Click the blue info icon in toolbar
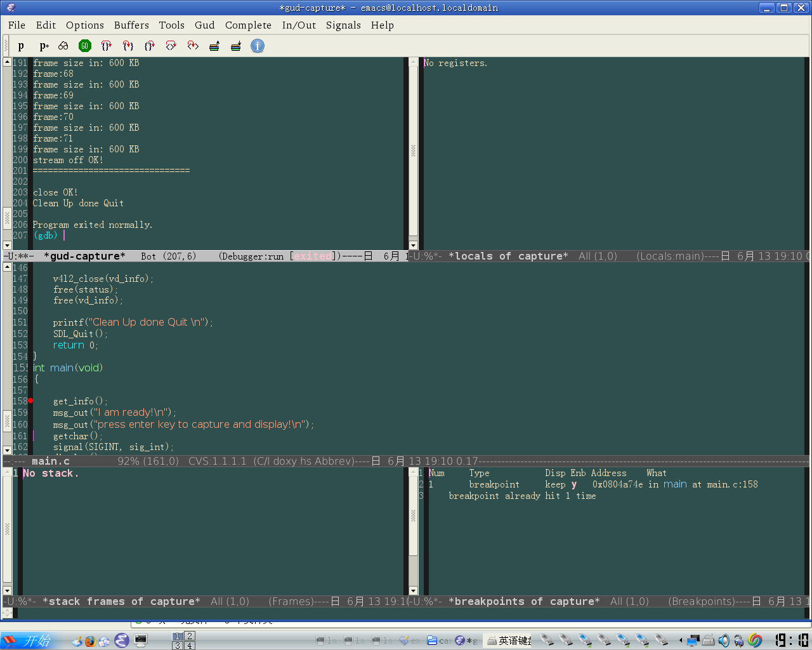The image size is (812, 650). click(258, 46)
